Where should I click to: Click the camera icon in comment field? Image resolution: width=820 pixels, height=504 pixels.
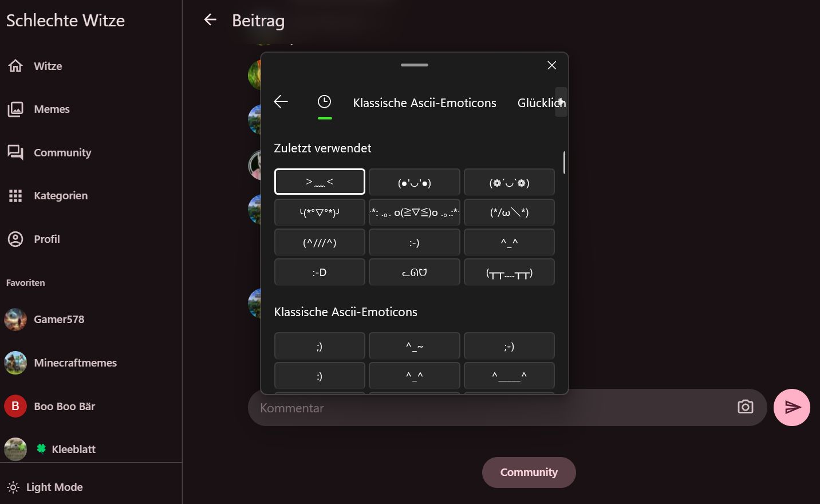(745, 407)
